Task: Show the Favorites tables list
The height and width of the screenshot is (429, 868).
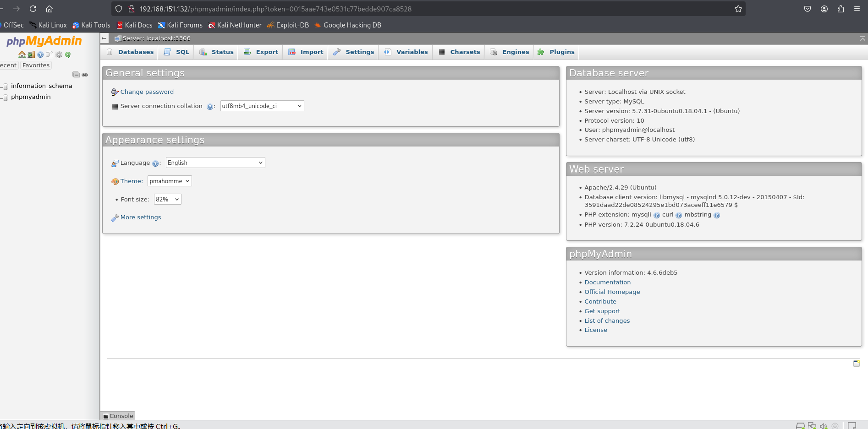Action: pos(36,65)
